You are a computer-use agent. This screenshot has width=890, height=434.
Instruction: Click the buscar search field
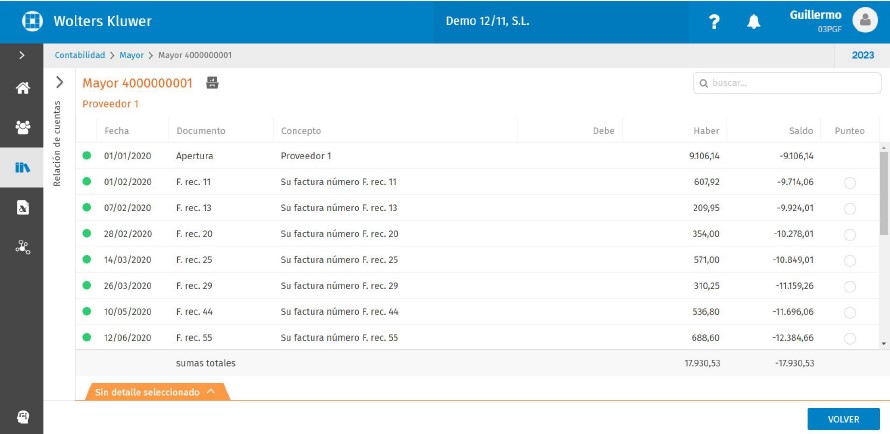787,83
